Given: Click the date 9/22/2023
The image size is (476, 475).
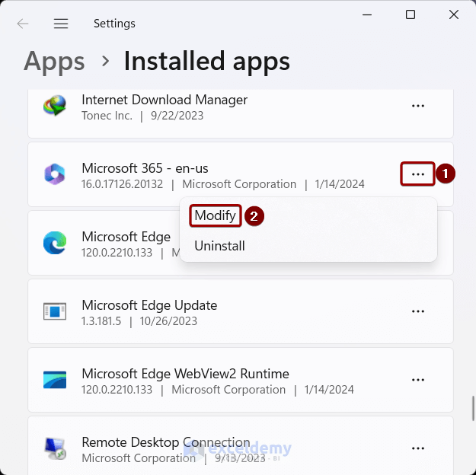Looking at the screenshot, I should [177, 116].
